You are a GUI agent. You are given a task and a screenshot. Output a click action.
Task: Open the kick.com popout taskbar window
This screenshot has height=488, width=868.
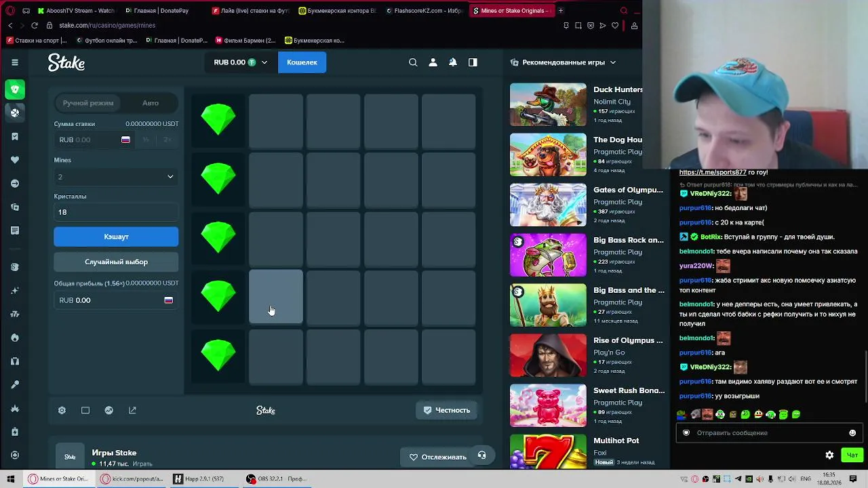[x=132, y=479]
